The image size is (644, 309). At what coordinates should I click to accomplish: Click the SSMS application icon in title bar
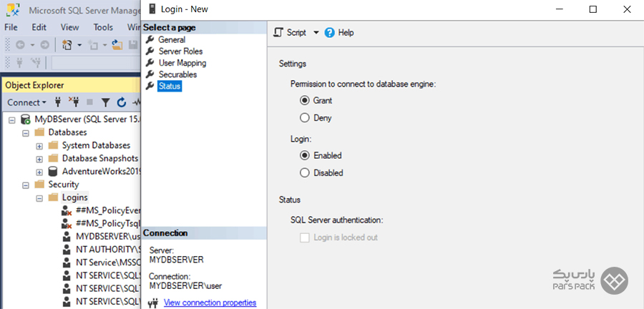pyautogui.click(x=14, y=10)
